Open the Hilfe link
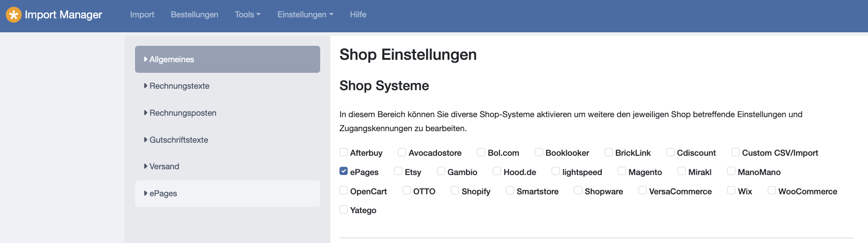868x243 pixels. [358, 14]
